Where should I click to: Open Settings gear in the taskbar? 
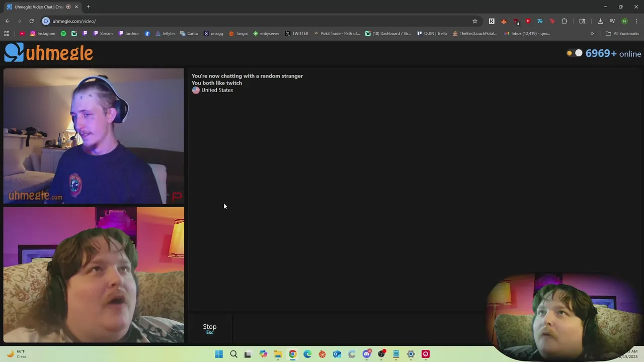coord(411,354)
